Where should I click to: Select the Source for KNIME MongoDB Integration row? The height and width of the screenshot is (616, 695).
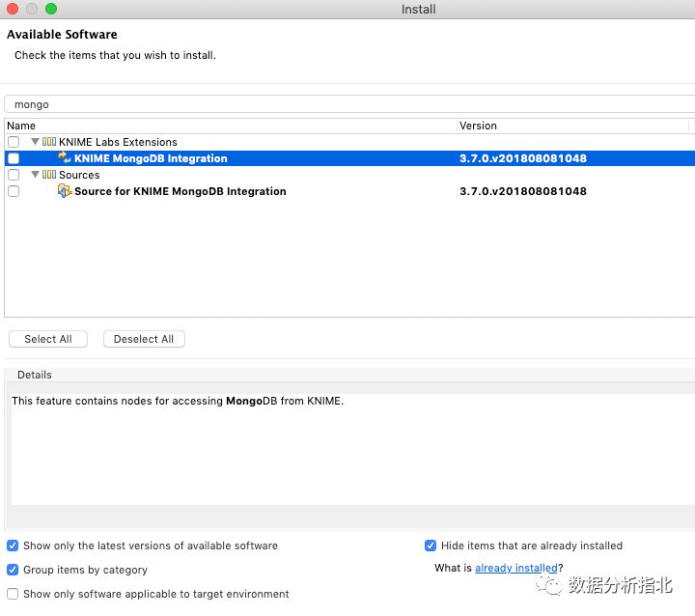[x=349, y=191]
